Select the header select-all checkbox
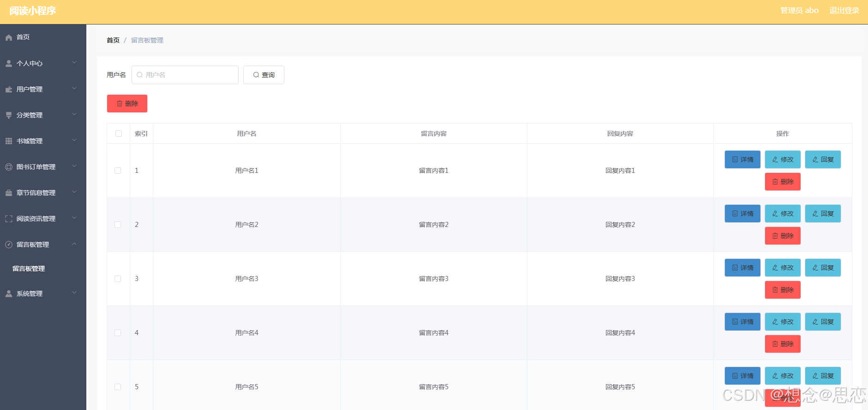The width and height of the screenshot is (868, 410). (119, 134)
